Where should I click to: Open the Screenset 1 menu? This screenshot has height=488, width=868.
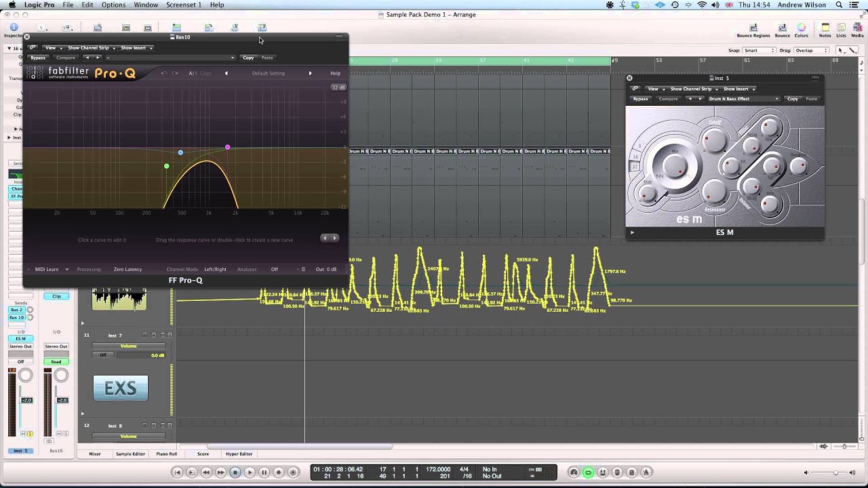[184, 5]
